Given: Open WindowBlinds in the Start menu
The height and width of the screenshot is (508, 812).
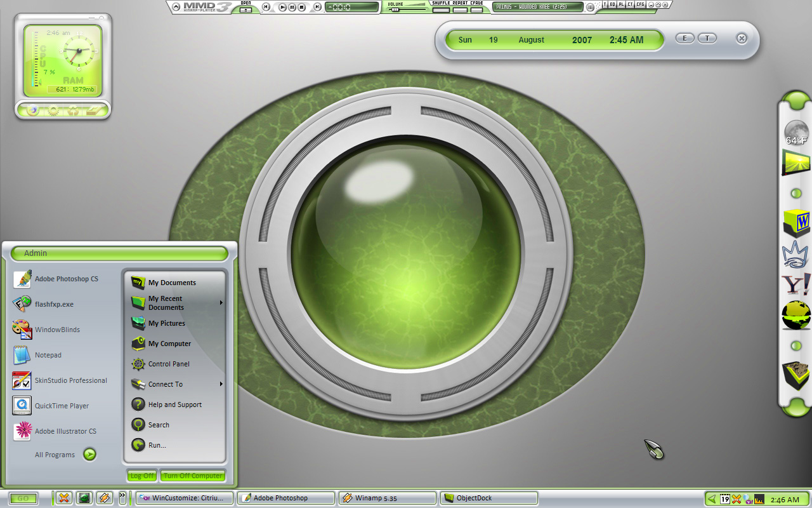Looking at the screenshot, I should [x=47, y=330].
